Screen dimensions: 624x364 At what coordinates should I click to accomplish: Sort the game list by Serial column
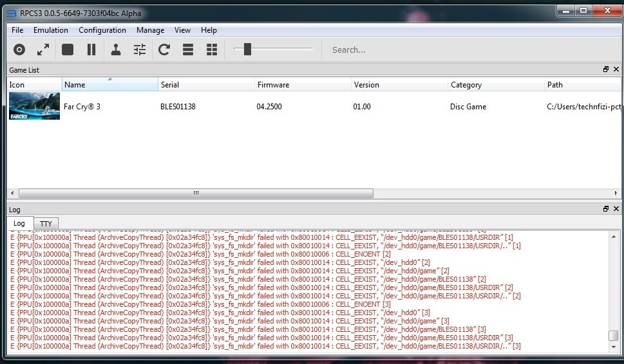click(206, 85)
